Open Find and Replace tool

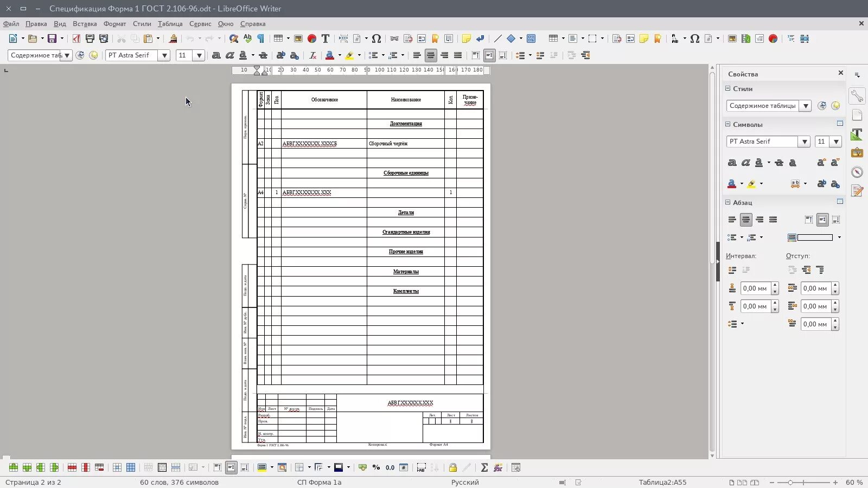(234, 38)
